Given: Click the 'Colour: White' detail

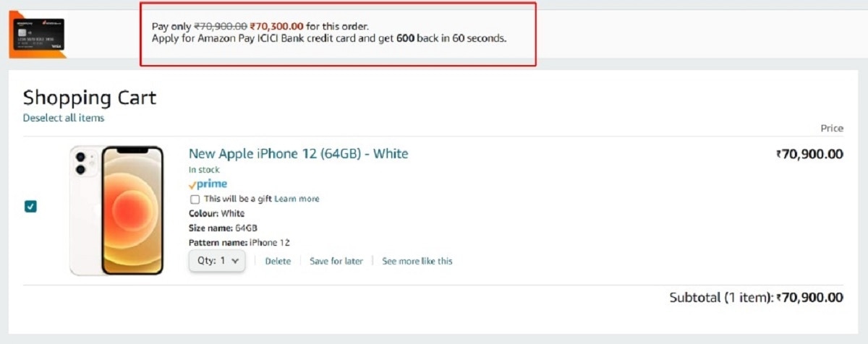Looking at the screenshot, I should (x=217, y=214).
